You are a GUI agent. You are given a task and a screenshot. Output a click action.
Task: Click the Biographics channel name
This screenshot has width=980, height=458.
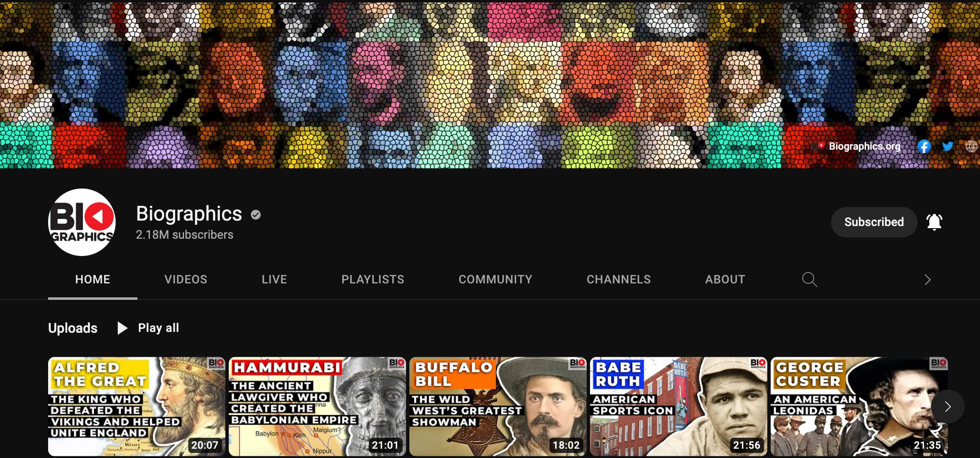(189, 214)
